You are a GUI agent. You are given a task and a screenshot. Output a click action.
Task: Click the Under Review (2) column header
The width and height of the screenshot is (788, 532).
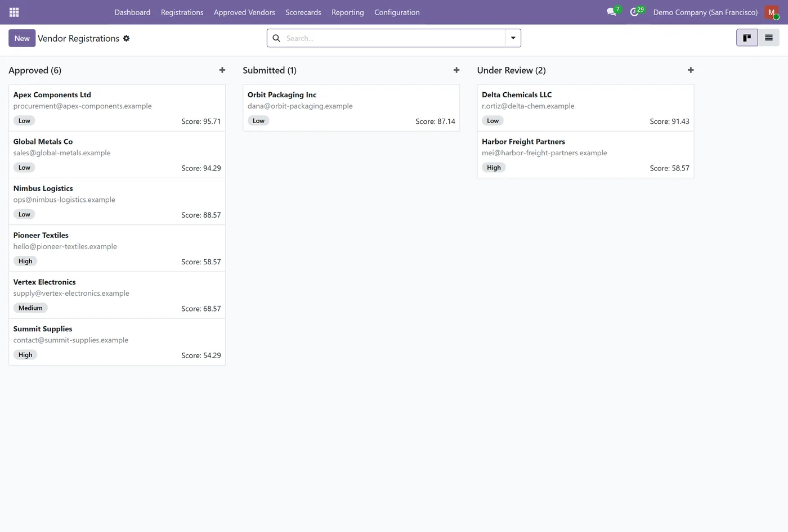point(512,70)
